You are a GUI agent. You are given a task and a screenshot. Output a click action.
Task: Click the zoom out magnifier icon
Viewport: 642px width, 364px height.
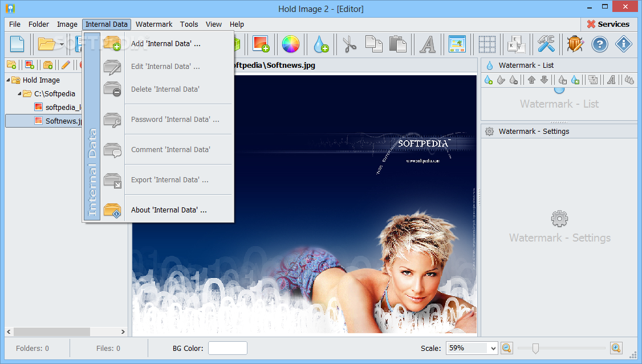[506, 348]
